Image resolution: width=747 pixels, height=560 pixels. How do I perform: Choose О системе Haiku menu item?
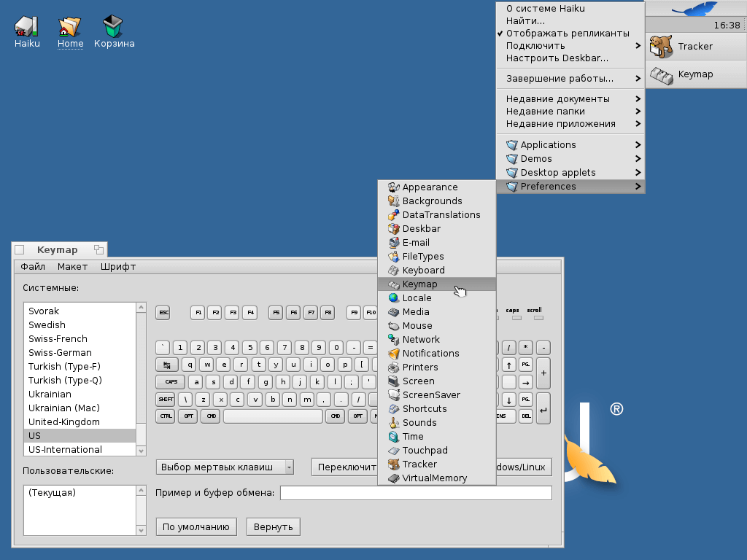point(570,9)
